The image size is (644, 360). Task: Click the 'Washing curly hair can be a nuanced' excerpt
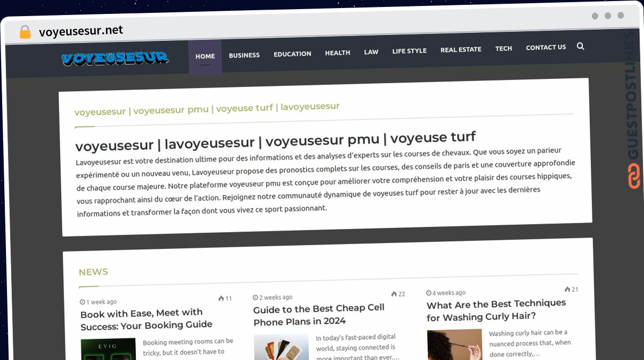[529, 343]
